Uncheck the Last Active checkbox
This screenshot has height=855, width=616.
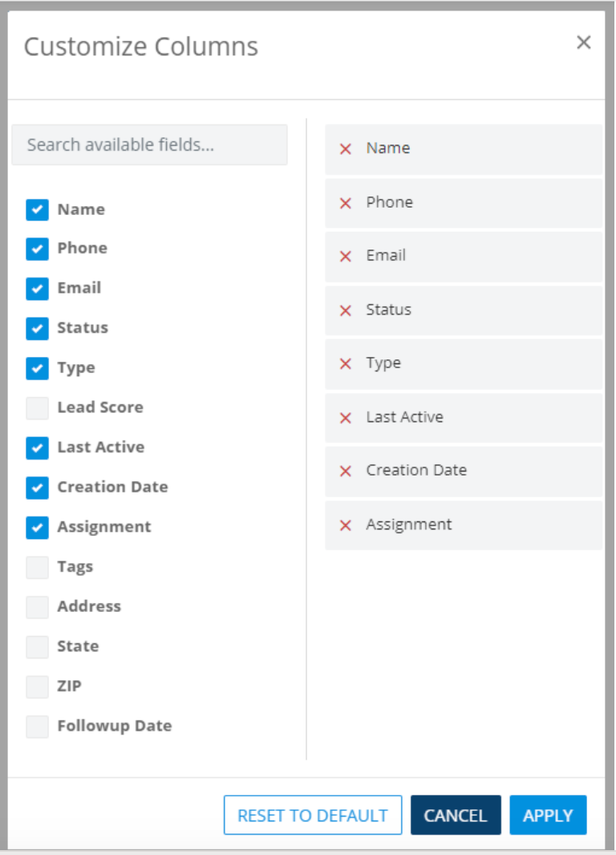pos(37,448)
